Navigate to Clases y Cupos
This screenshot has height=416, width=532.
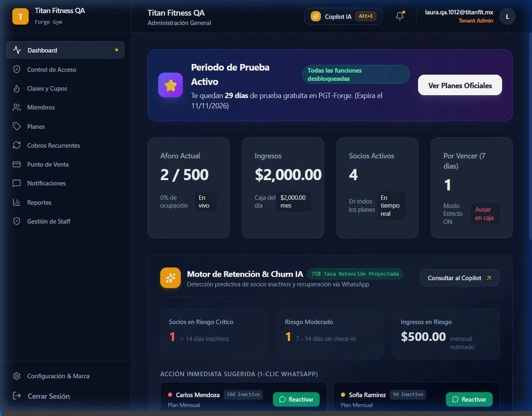point(65,88)
